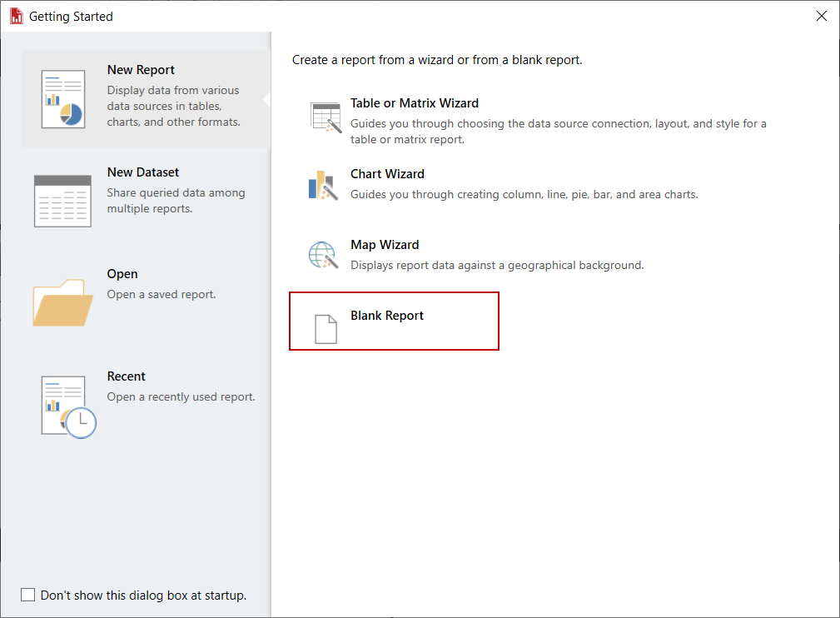Viewport: 840px width, 618px height.
Task: Click the Report Builder app icon in title bar
Action: 16,16
